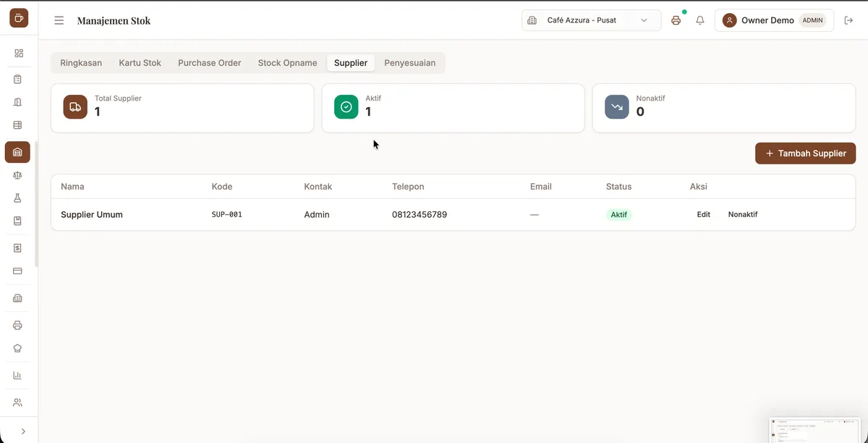Click the door icon in sidebar
The height and width of the screenshot is (443, 868).
tap(18, 102)
